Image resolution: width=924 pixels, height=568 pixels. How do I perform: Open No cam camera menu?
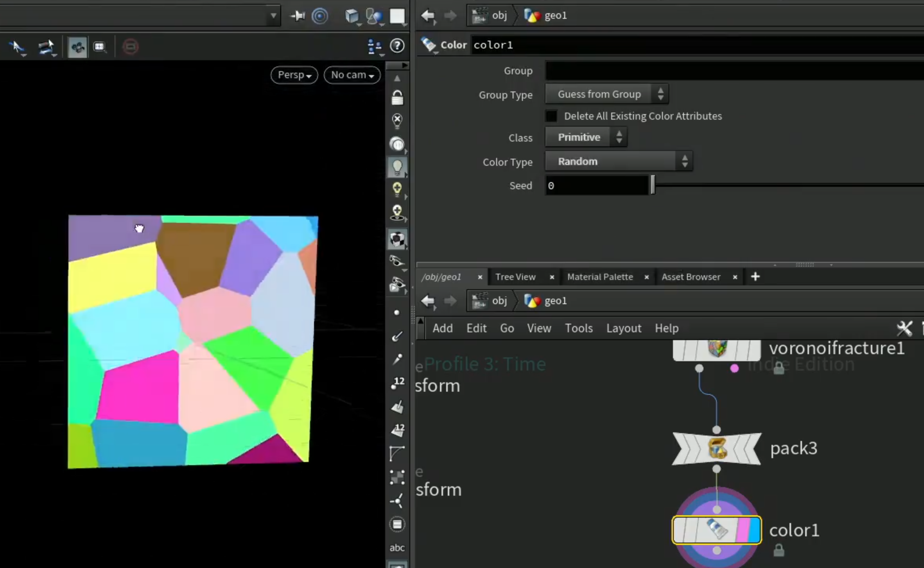[352, 75]
